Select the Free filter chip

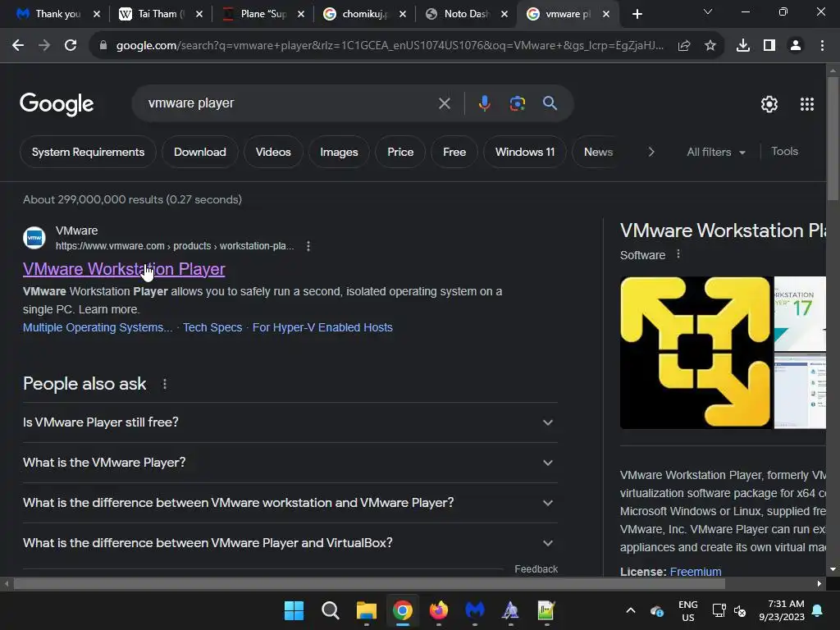click(454, 152)
